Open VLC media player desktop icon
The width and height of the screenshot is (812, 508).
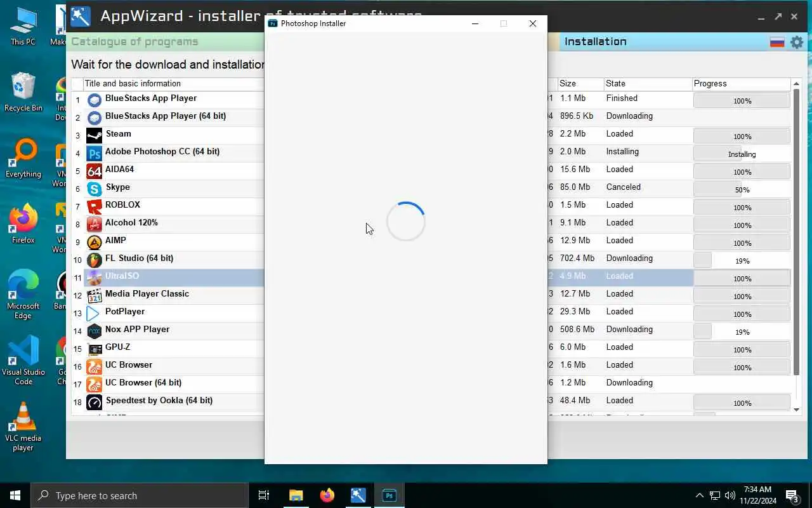(x=23, y=427)
